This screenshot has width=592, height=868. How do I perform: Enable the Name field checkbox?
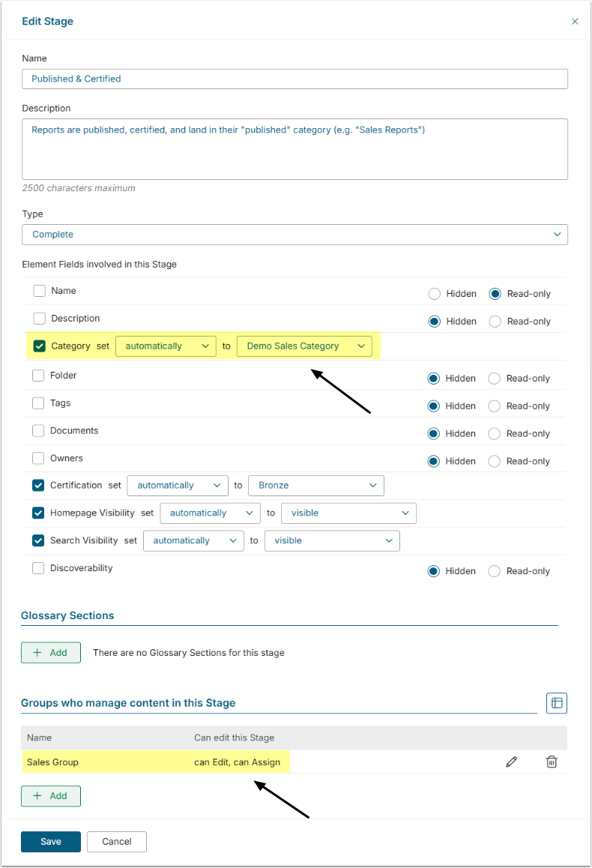click(x=39, y=291)
